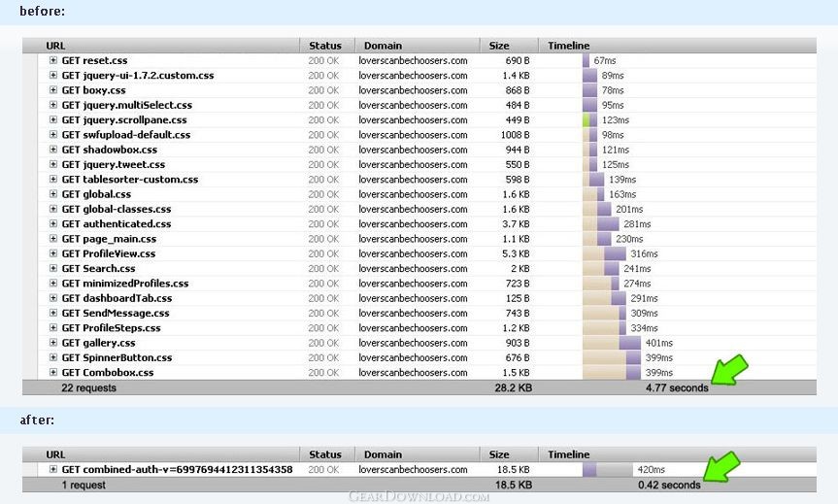Click the 28.2 KB total size
This screenshot has height=504, width=838.
pyautogui.click(x=513, y=388)
